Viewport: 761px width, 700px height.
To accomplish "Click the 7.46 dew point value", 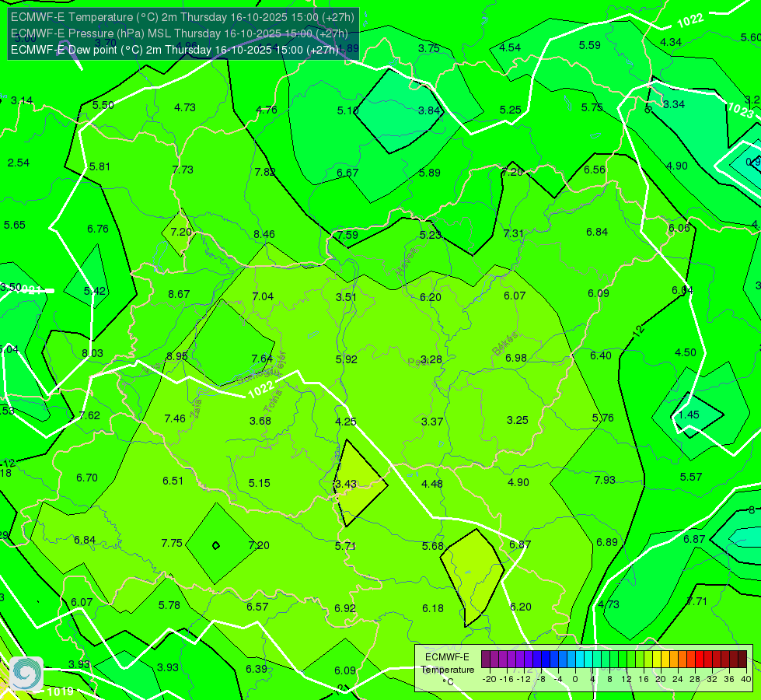I will click(x=175, y=418).
